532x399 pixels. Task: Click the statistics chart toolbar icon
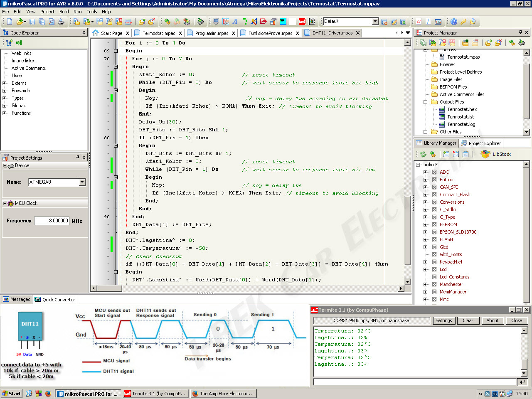click(438, 22)
